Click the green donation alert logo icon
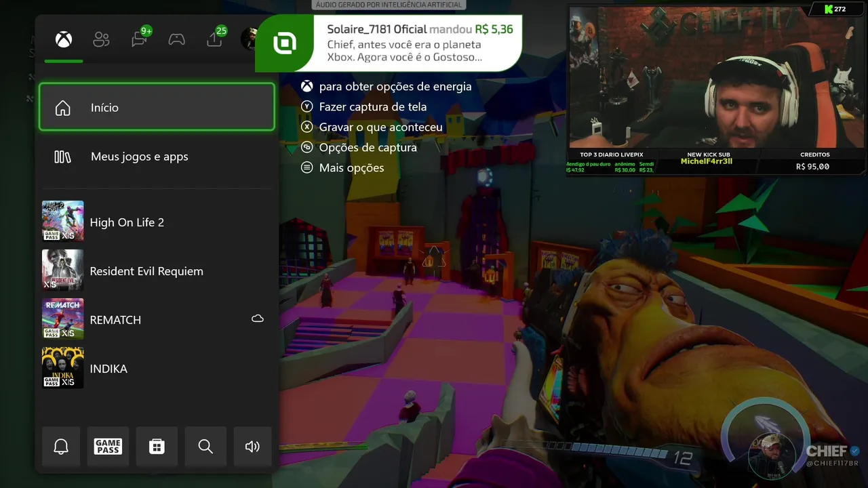Image resolution: width=868 pixels, height=488 pixels. coord(284,43)
